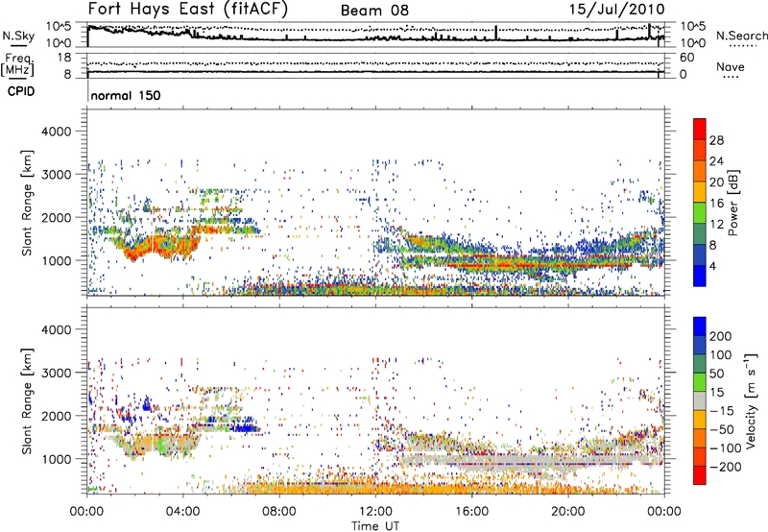Click the 'Time UT' axis title
Screen dimensions: 768x532
pos(375,525)
